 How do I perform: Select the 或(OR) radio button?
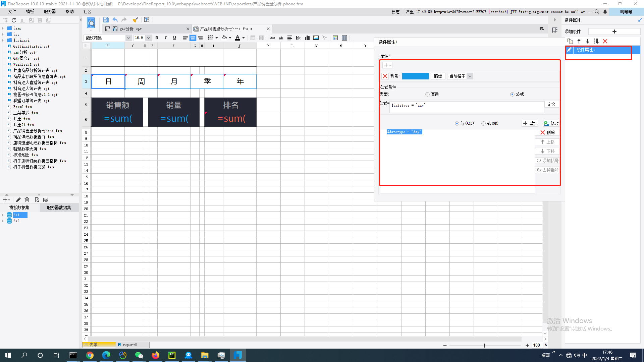tap(483, 124)
